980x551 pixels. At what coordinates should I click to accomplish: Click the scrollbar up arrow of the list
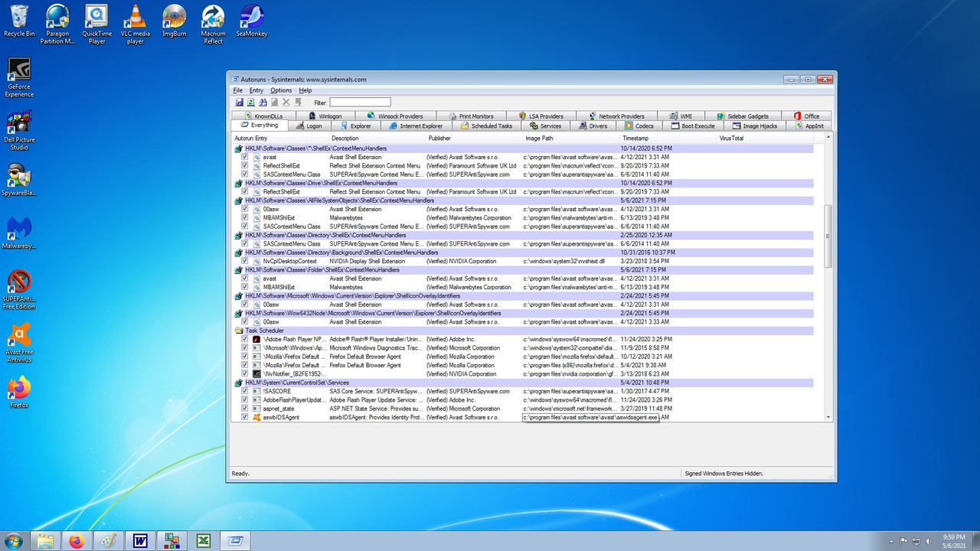(828, 138)
